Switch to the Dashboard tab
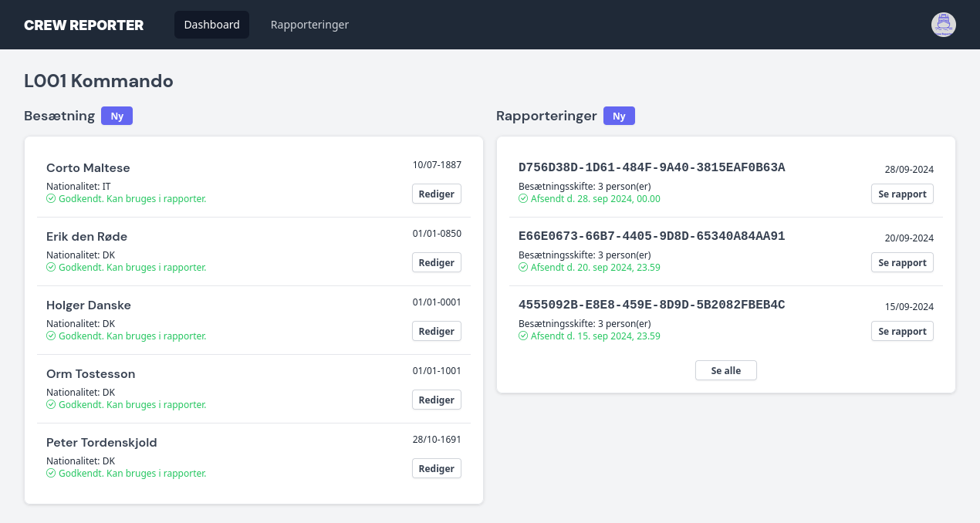Image resolution: width=980 pixels, height=523 pixels. (x=211, y=25)
